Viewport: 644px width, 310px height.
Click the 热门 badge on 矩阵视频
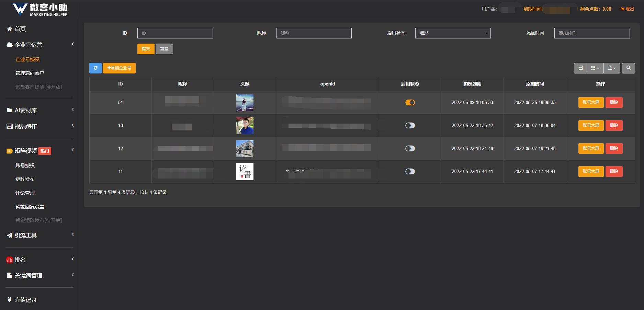coord(45,151)
